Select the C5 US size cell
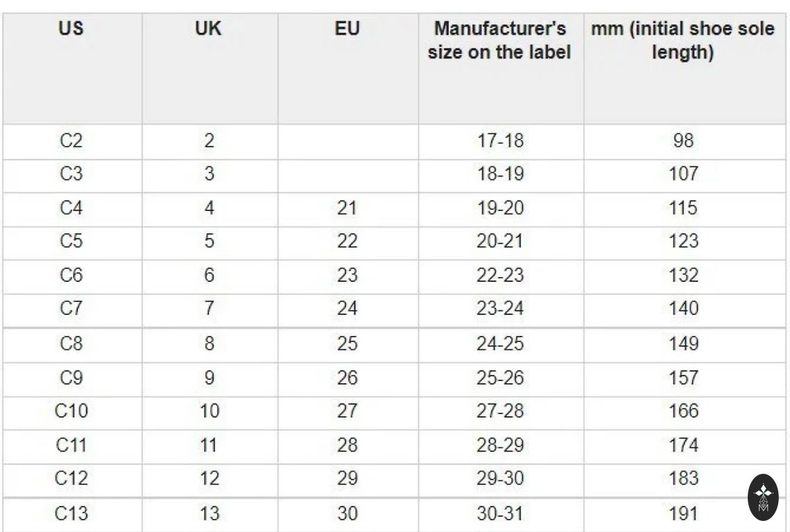Viewport: 790px width, 532px height. pyautogui.click(x=71, y=242)
